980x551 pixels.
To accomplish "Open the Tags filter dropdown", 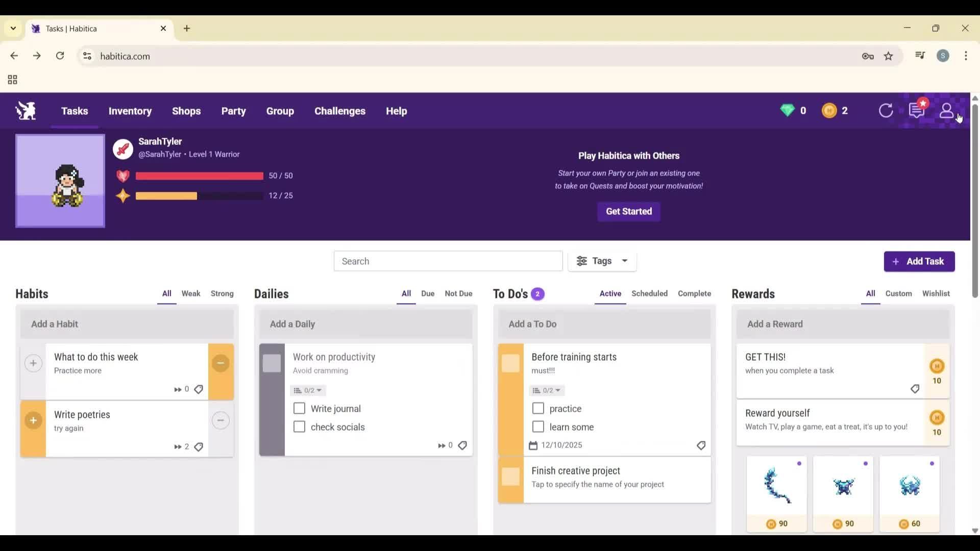I will 602,261.
